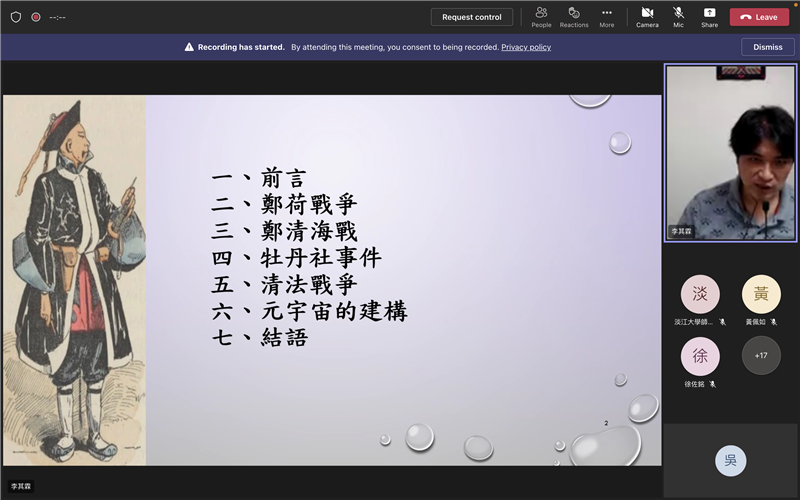The width and height of the screenshot is (800, 500).
Task: Leave the meeting
Action: [759, 17]
